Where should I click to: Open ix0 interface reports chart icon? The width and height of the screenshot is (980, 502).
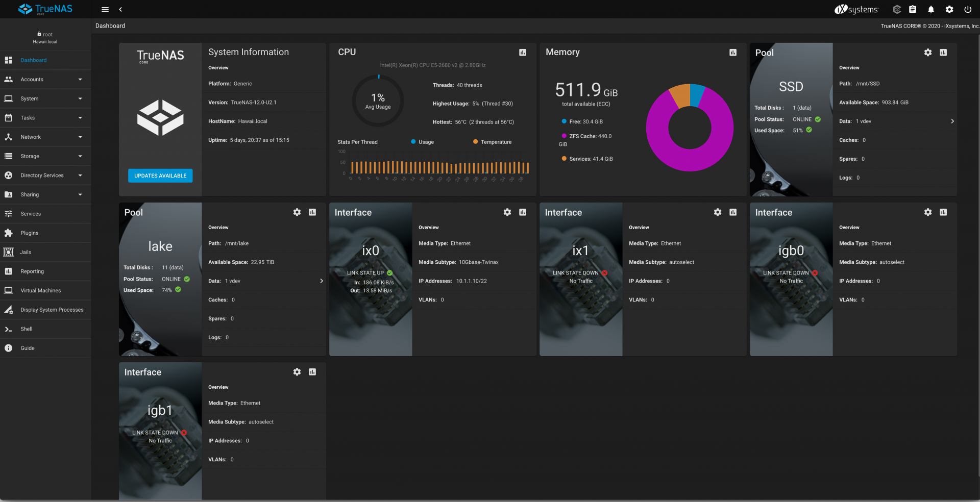(523, 212)
